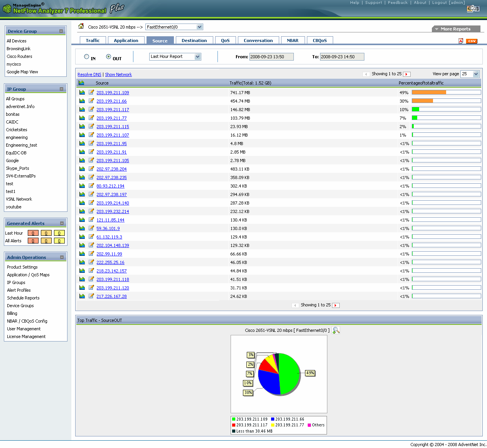Image resolution: width=487 pixels, height=448 pixels.
Task: Change the View per page dropdown
Action: pyautogui.click(x=470, y=74)
